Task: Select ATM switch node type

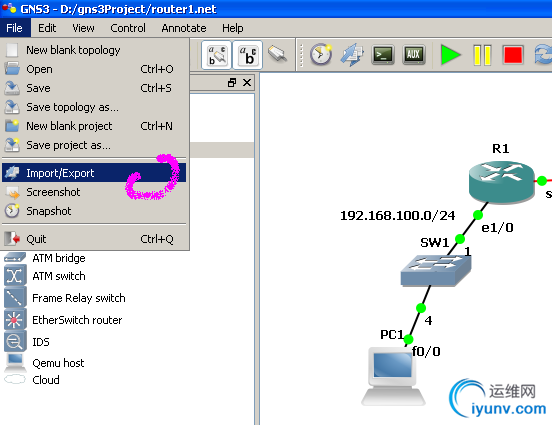Action: pyautogui.click(x=59, y=276)
